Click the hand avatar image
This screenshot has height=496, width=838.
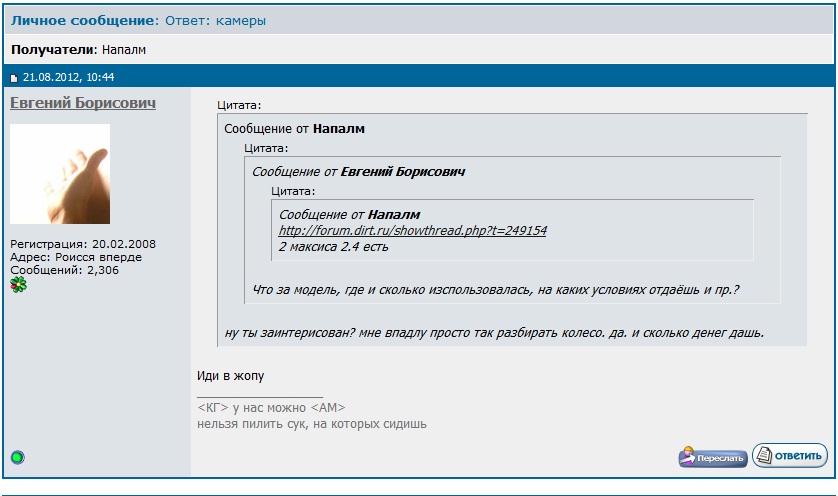pyautogui.click(x=60, y=174)
